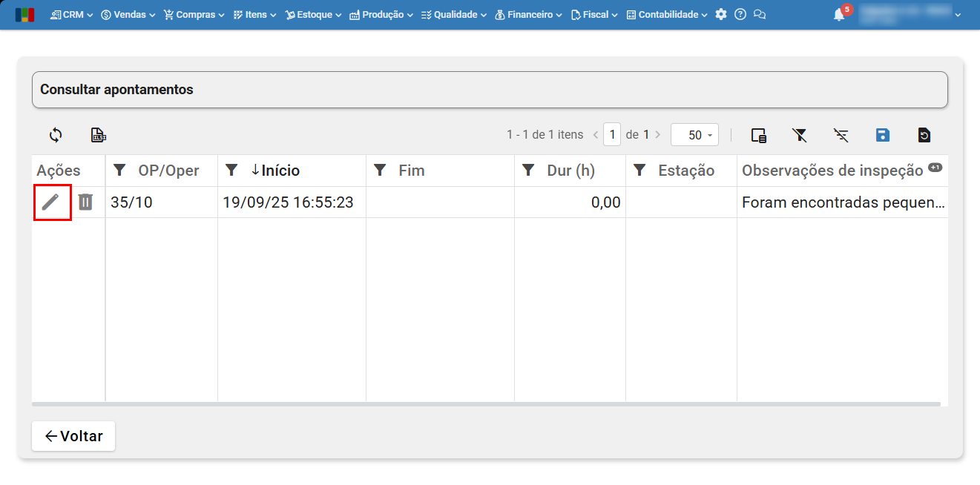This screenshot has height=485, width=980.
Task: Delete the 35/10 record with the trash icon
Action: click(85, 202)
